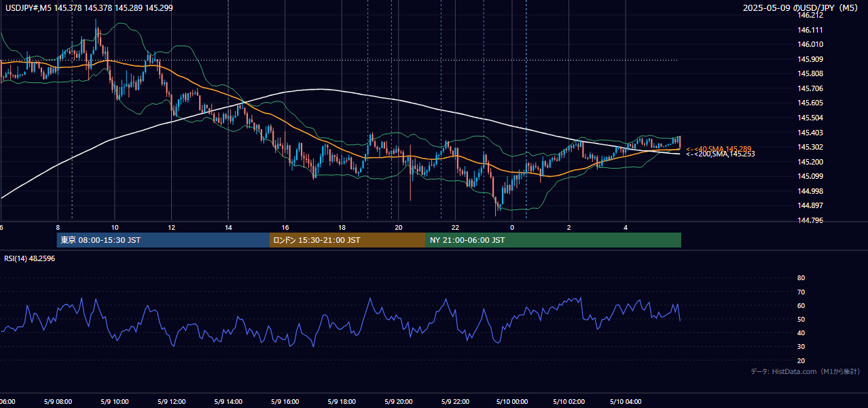868x408 pixels.
Task: Click price axis label 146.111
Action: coord(810,30)
